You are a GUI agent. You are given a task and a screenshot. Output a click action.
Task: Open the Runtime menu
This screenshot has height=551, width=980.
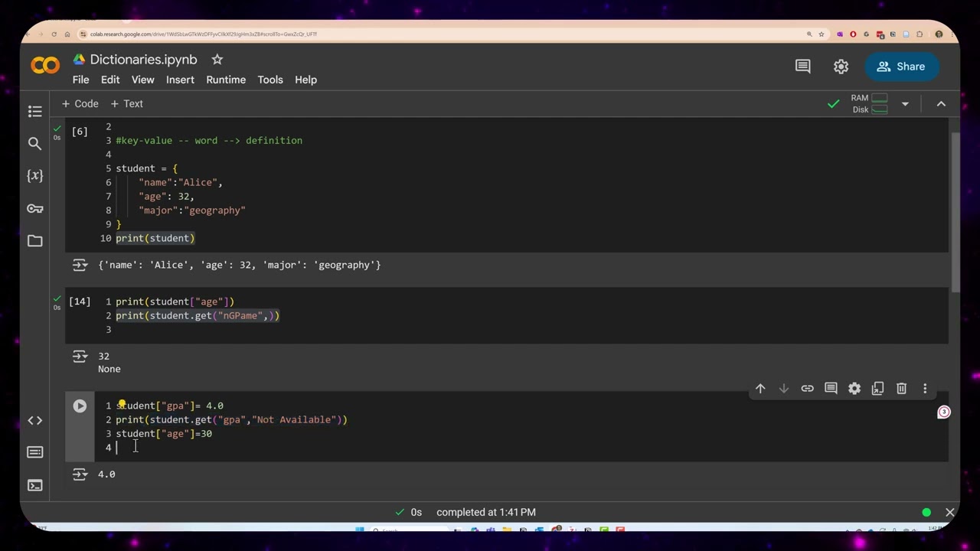tap(226, 80)
